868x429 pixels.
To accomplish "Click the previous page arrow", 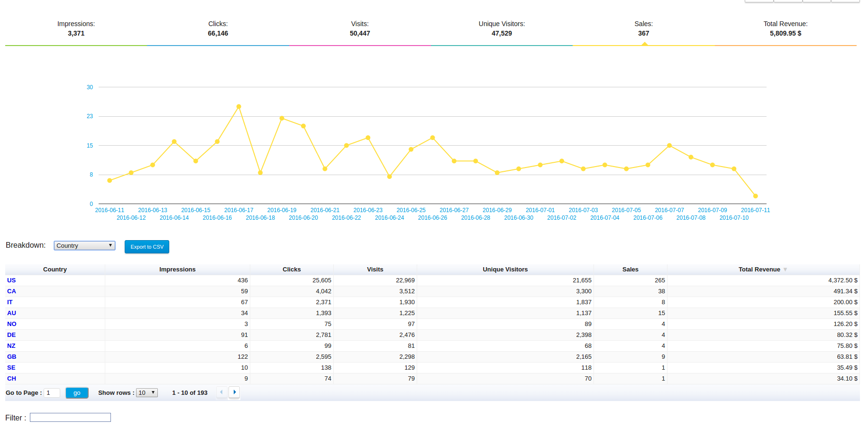I will [221, 392].
